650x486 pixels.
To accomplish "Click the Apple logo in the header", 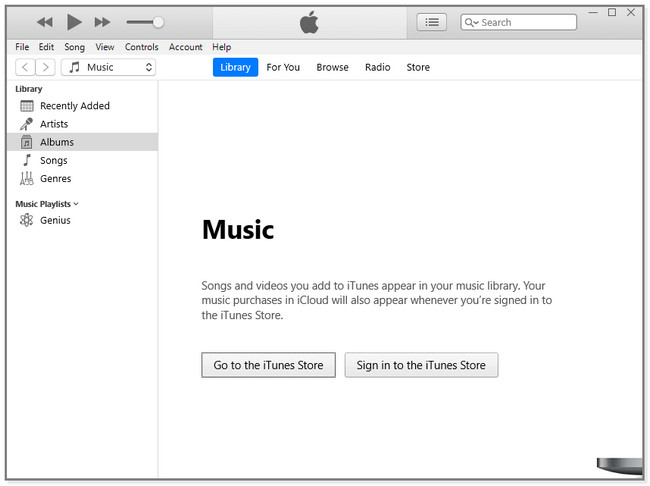I will coord(309,22).
